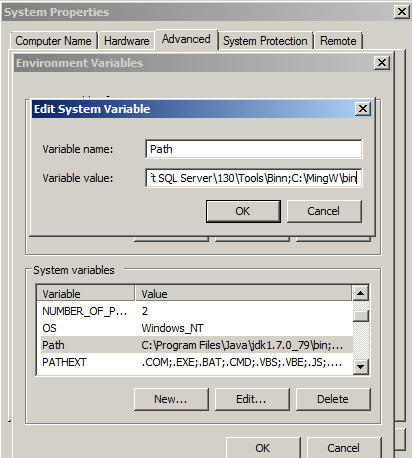The width and height of the screenshot is (412, 458).
Task: Switch to the Computer Name tab
Action: coord(54,41)
